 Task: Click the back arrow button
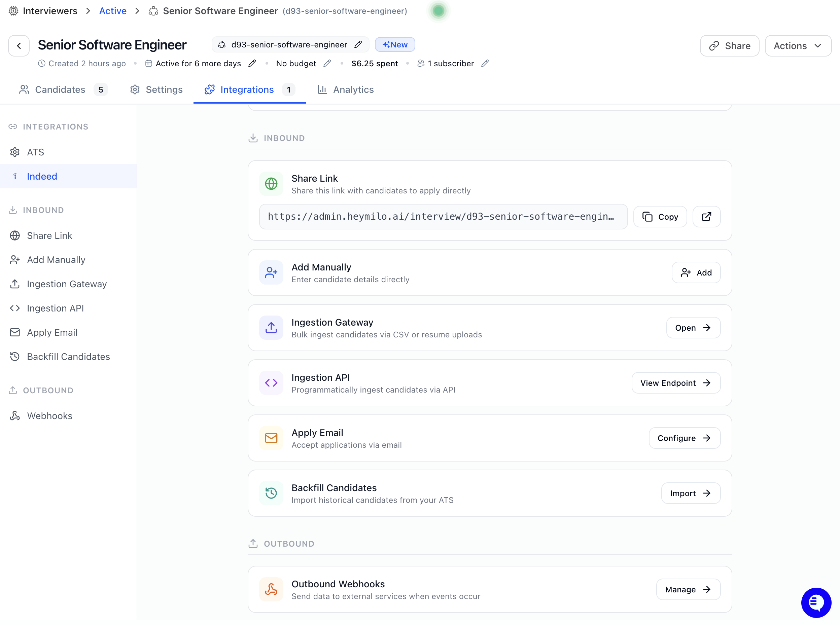click(19, 46)
